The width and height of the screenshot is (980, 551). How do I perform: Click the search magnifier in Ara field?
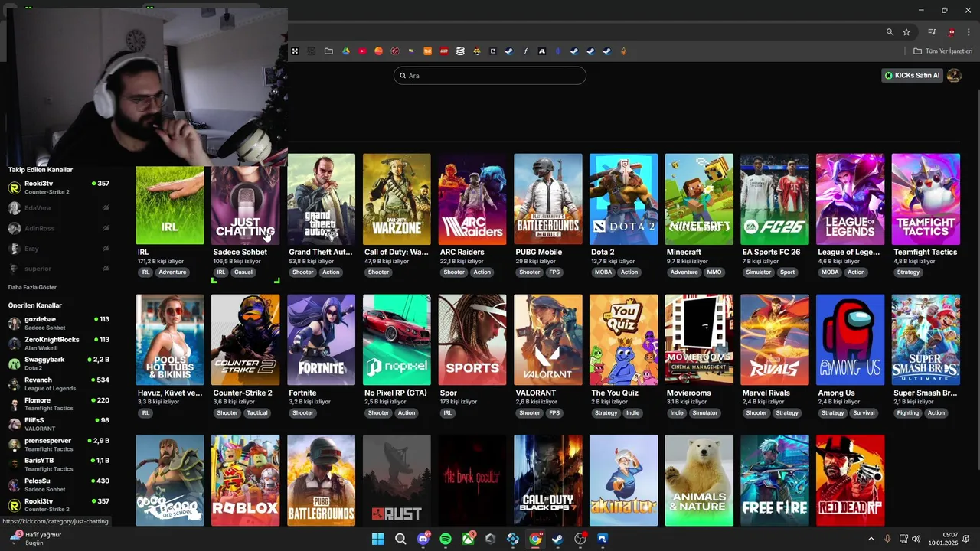(403, 76)
